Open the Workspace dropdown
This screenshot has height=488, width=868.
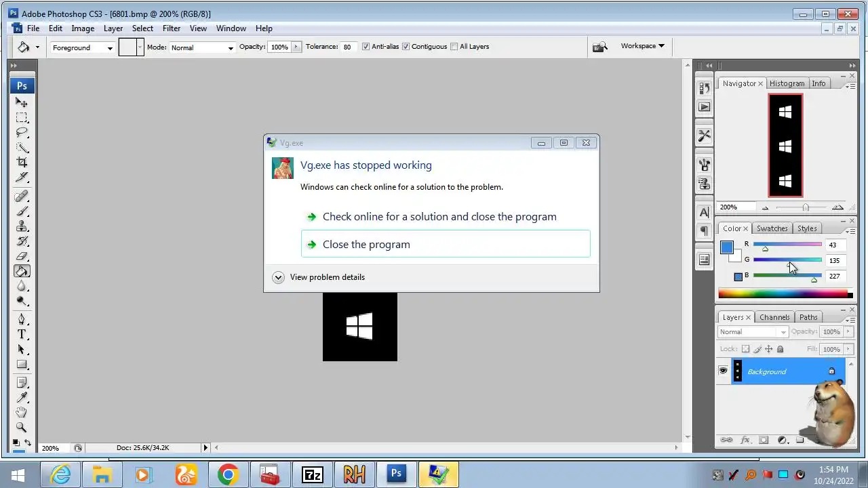pyautogui.click(x=642, y=46)
